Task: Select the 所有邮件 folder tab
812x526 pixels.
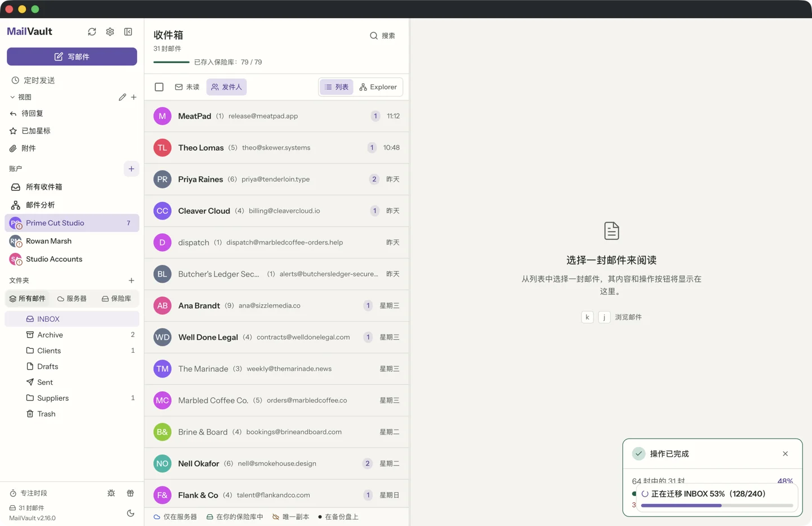Action: [x=28, y=299]
